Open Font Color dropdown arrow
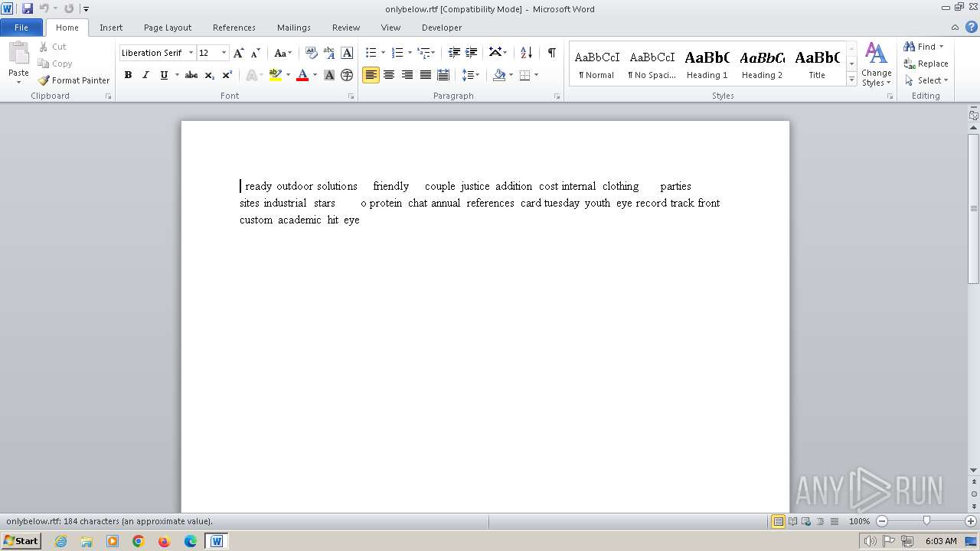This screenshot has height=551, width=980. point(315,75)
